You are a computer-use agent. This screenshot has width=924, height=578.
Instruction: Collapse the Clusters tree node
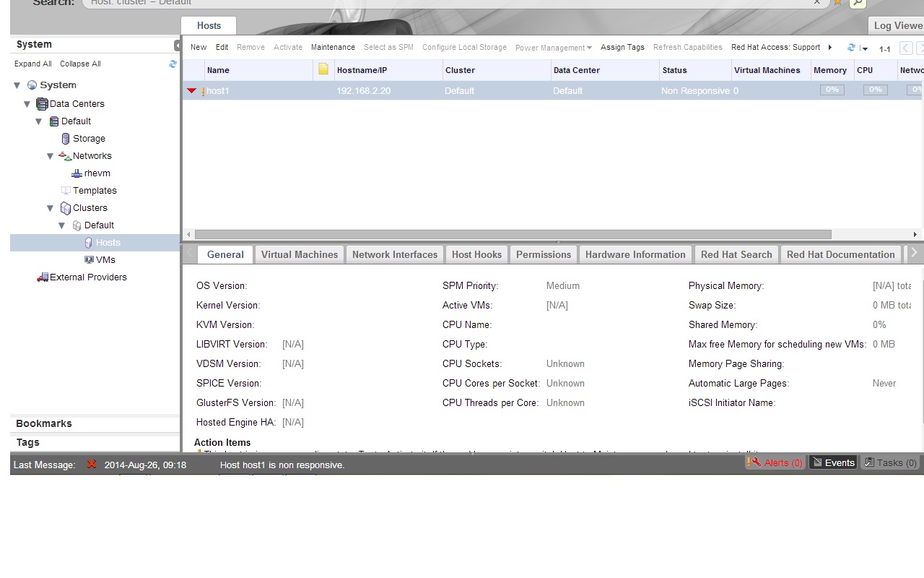click(x=51, y=208)
